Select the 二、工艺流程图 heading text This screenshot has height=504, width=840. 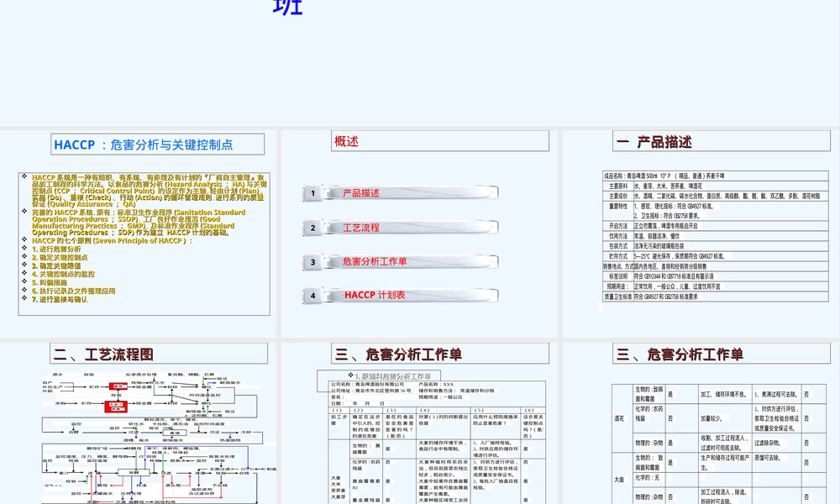click(x=103, y=354)
